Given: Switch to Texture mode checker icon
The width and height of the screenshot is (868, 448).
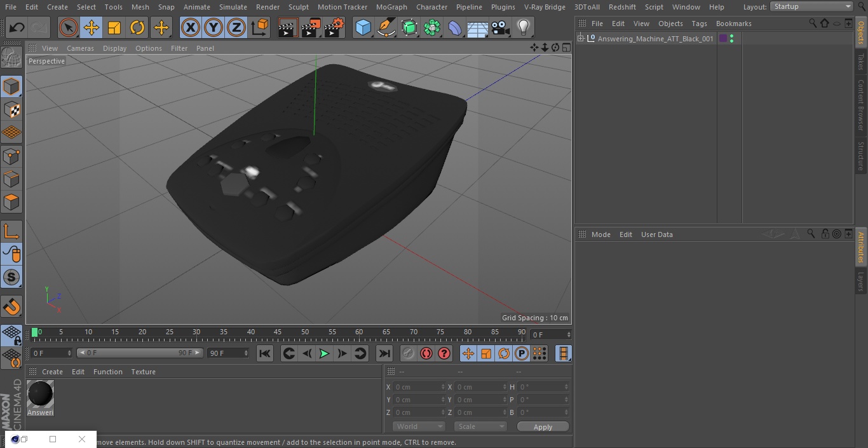Looking at the screenshot, I should tap(11, 109).
